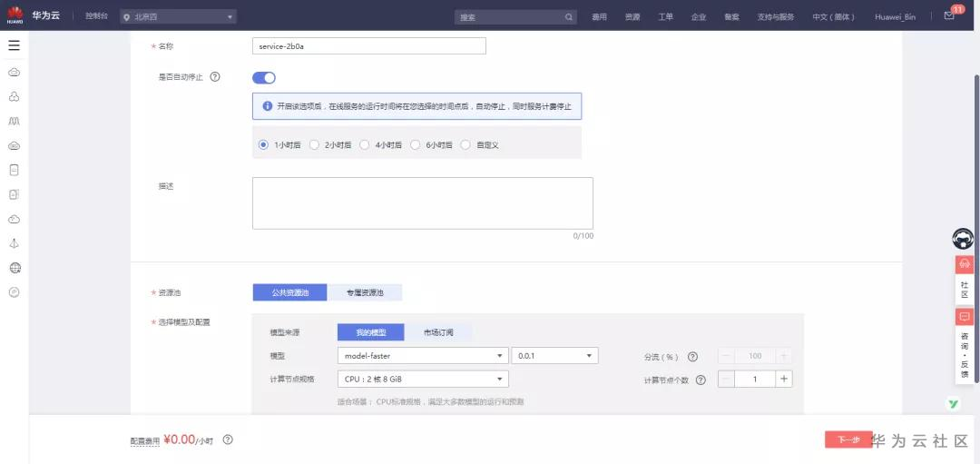This screenshot has height=464, width=980.
Task: Select the 自定义 radio option
Action: tap(465, 144)
